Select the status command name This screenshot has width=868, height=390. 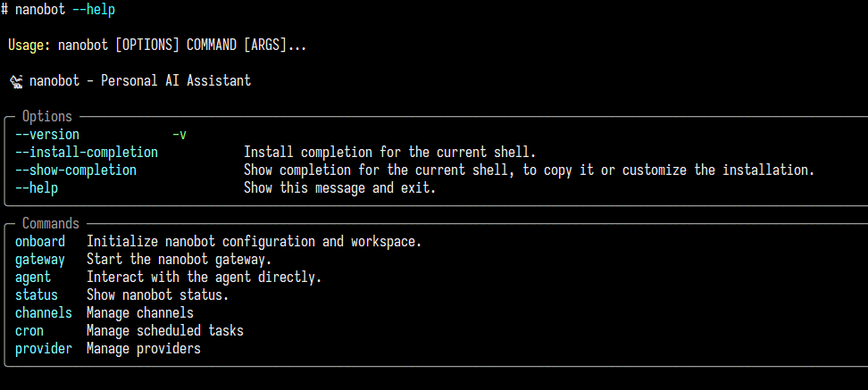(x=37, y=295)
